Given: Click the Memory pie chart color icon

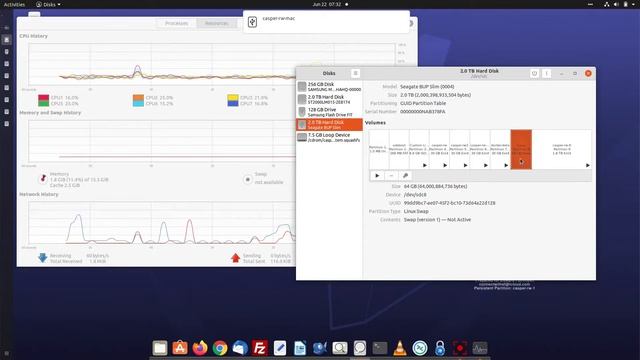Looking at the screenshot, I should pos(43,179).
